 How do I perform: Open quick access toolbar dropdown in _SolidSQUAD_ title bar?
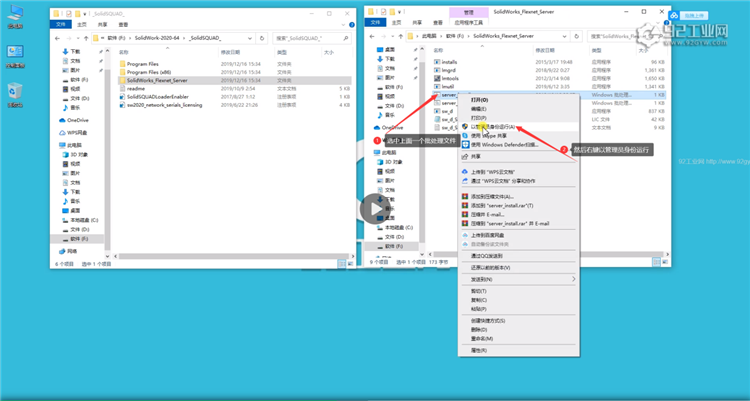pos(85,14)
